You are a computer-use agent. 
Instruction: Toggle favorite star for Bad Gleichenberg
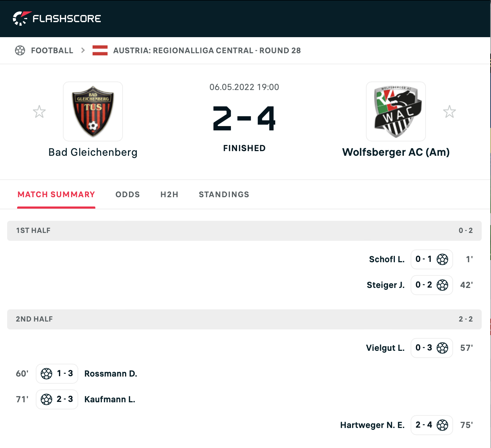click(x=39, y=112)
